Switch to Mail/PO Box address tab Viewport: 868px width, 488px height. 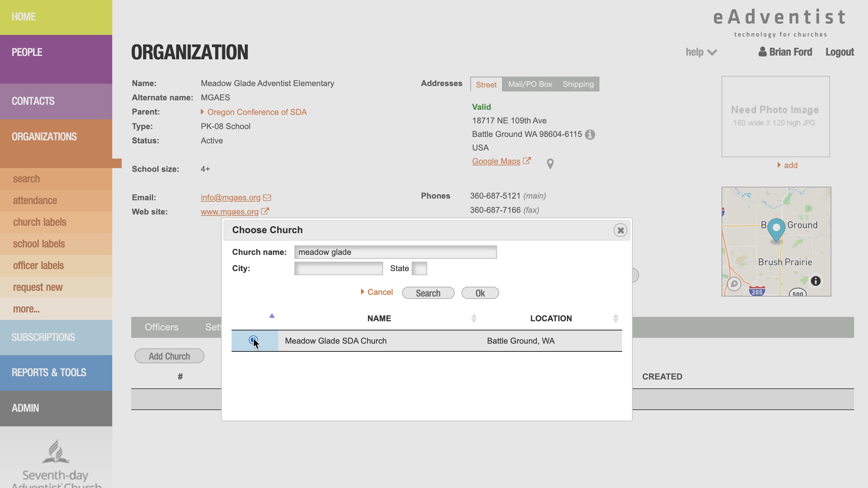pyautogui.click(x=530, y=84)
